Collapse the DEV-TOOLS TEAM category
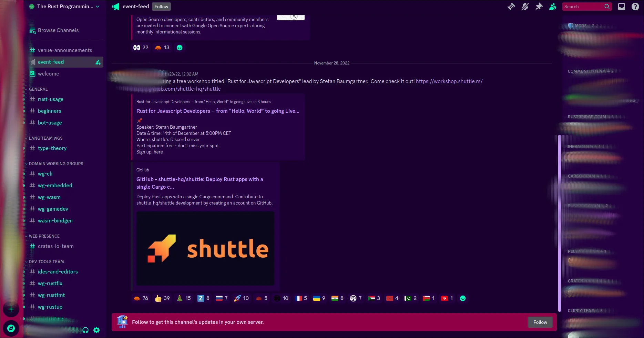This screenshot has height=338, width=644. [46, 262]
